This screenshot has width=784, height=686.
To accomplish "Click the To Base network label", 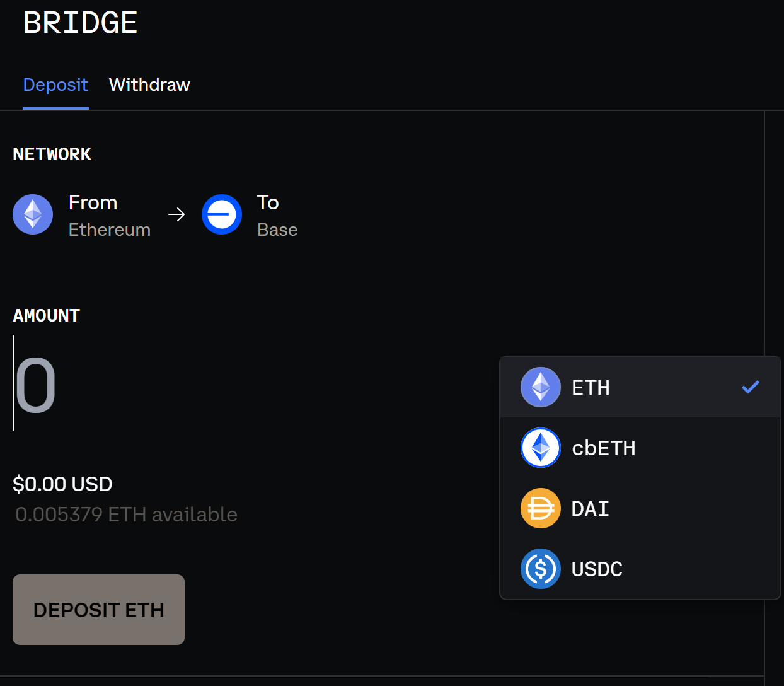I will [x=277, y=216].
